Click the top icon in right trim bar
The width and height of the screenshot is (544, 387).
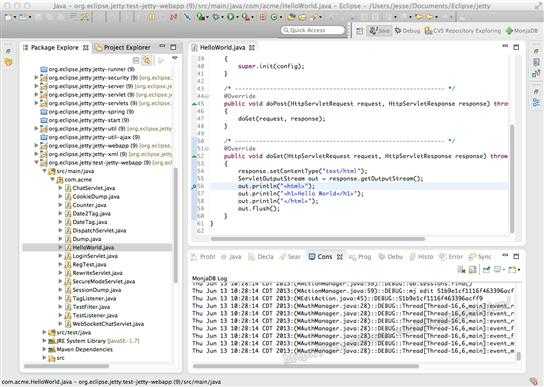click(536, 52)
